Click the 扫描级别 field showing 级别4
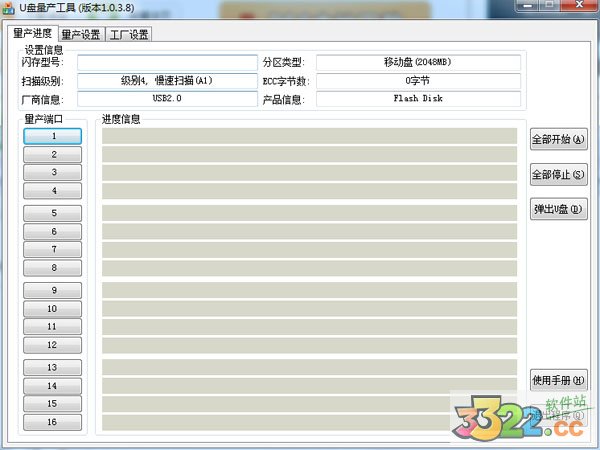 pos(167,81)
